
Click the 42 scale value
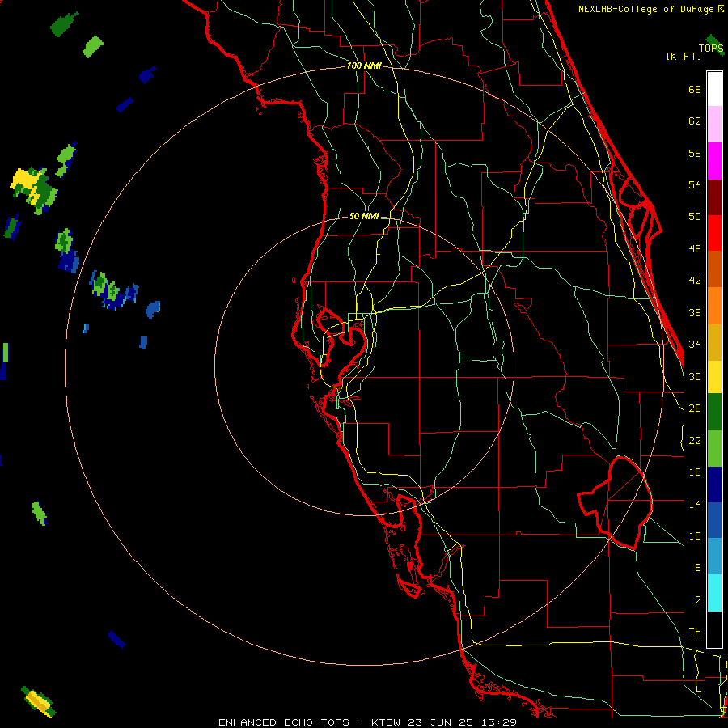(695, 281)
